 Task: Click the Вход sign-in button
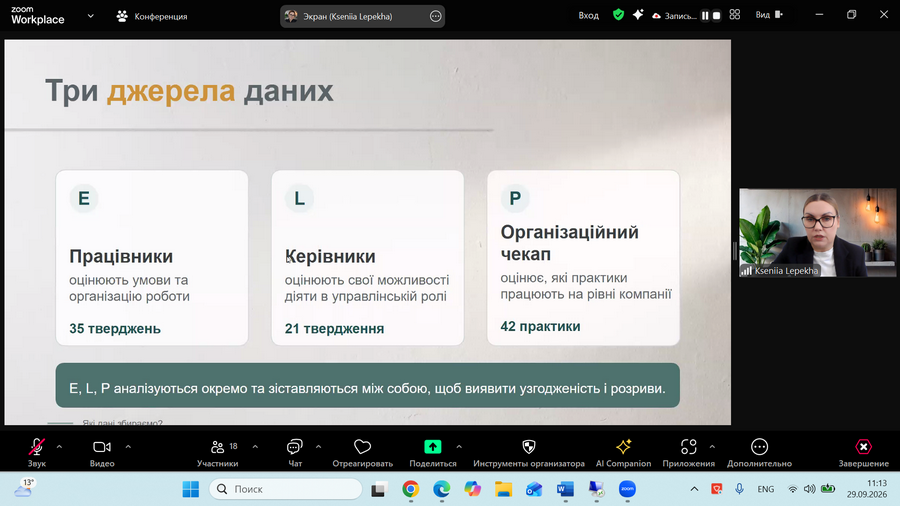coord(588,15)
